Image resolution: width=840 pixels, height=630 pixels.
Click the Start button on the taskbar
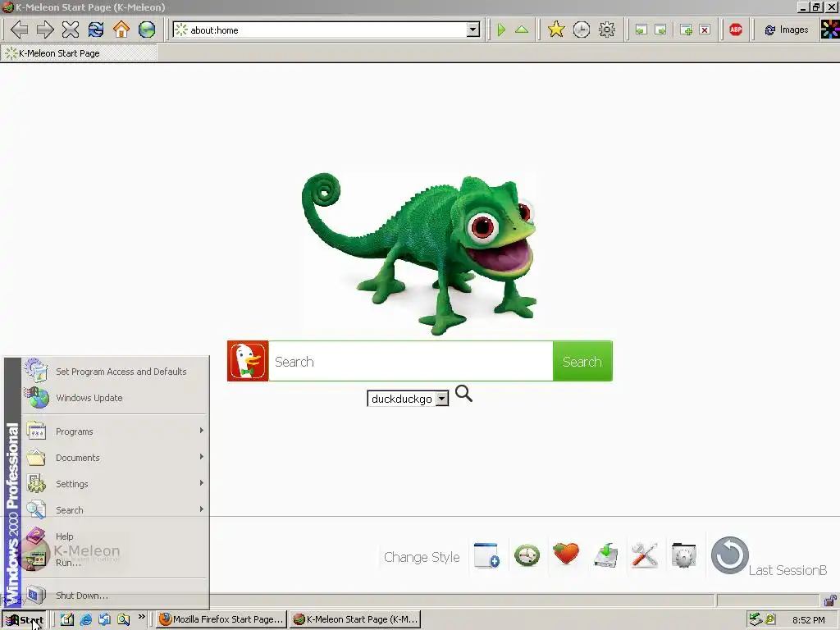pos(24,620)
